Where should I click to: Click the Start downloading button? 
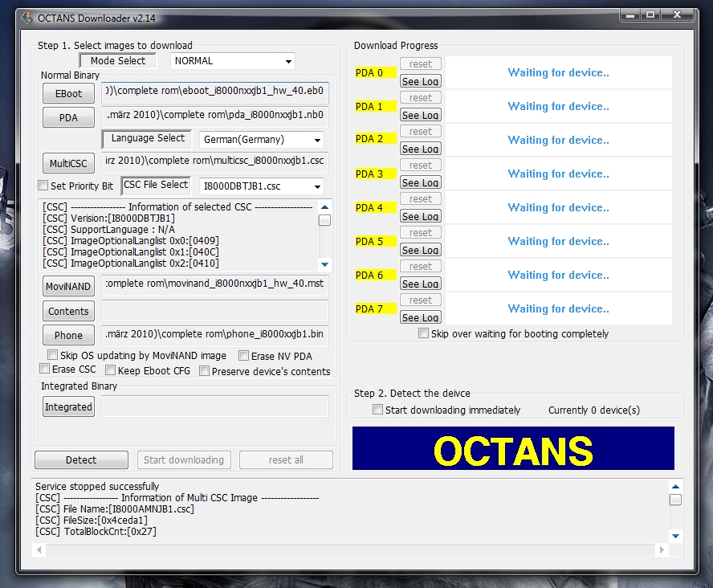click(184, 459)
